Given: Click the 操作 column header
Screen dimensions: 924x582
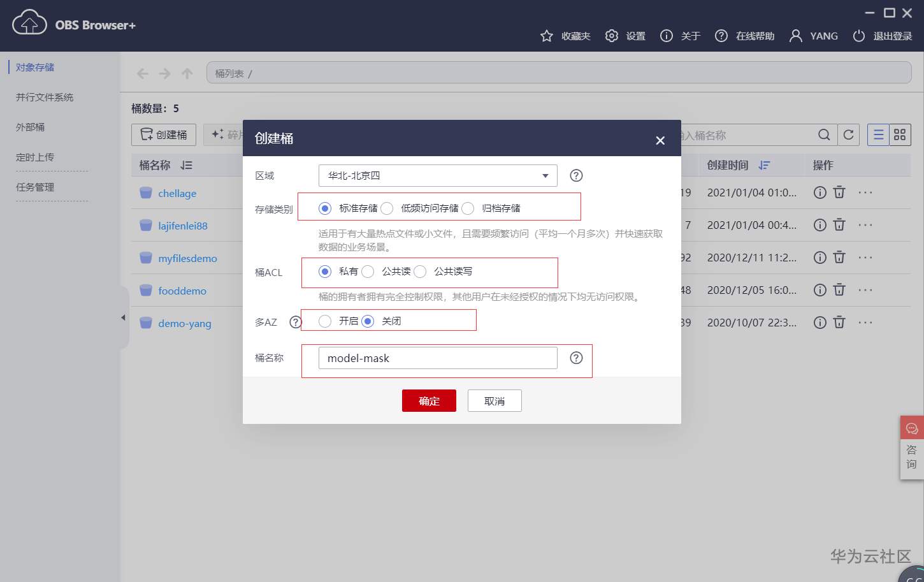Looking at the screenshot, I should coord(823,165).
